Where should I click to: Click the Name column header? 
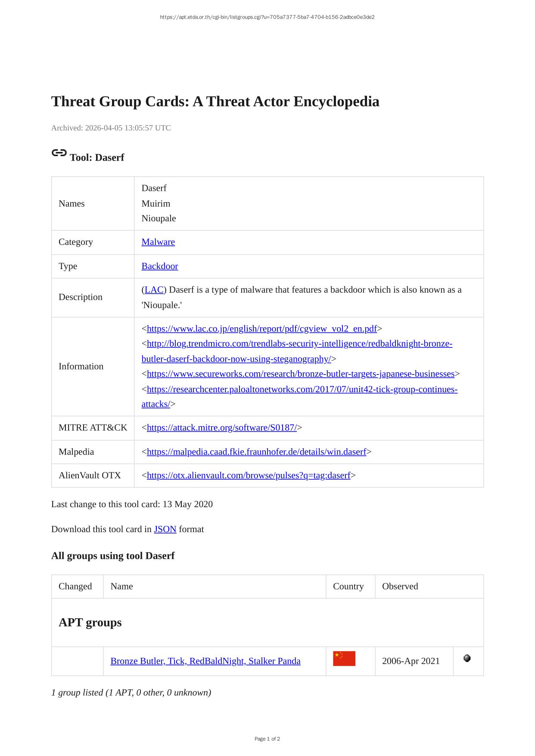point(121,586)
